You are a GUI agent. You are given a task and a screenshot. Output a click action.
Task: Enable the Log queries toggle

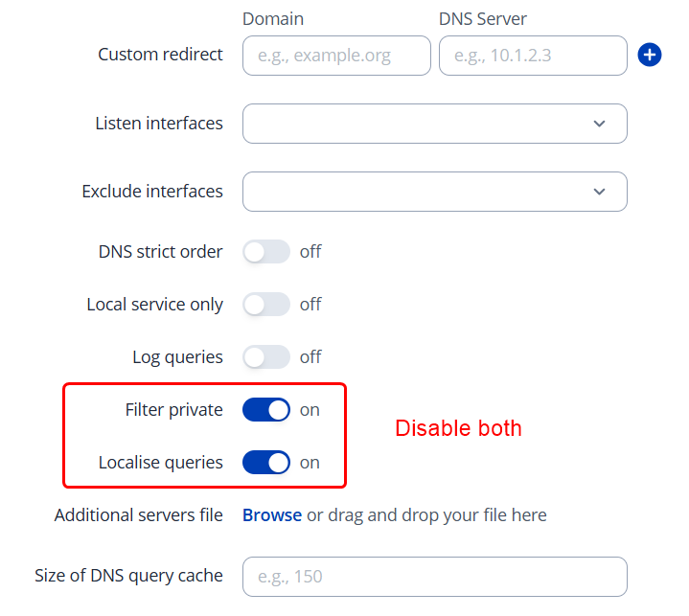click(266, 357)
